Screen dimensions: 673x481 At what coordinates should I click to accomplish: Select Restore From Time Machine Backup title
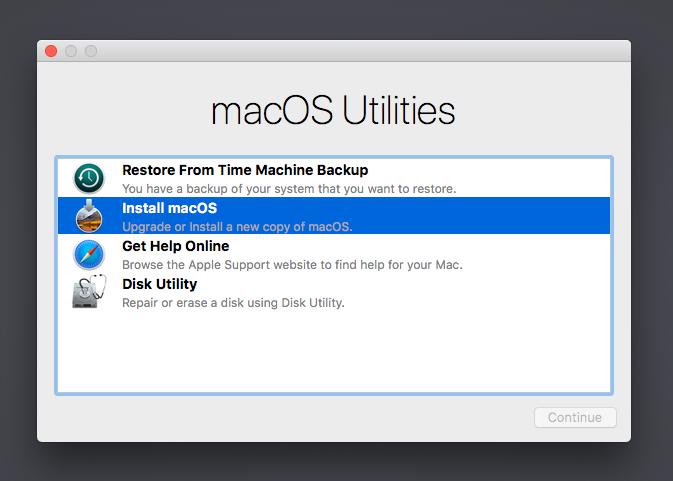click(245, 170)
